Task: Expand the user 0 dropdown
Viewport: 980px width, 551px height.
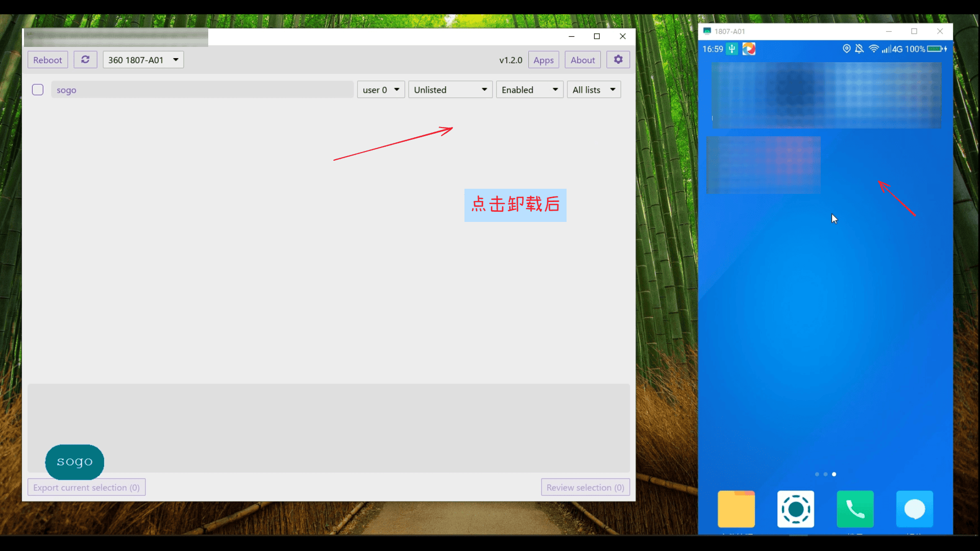Action: [x=381, y=90]
